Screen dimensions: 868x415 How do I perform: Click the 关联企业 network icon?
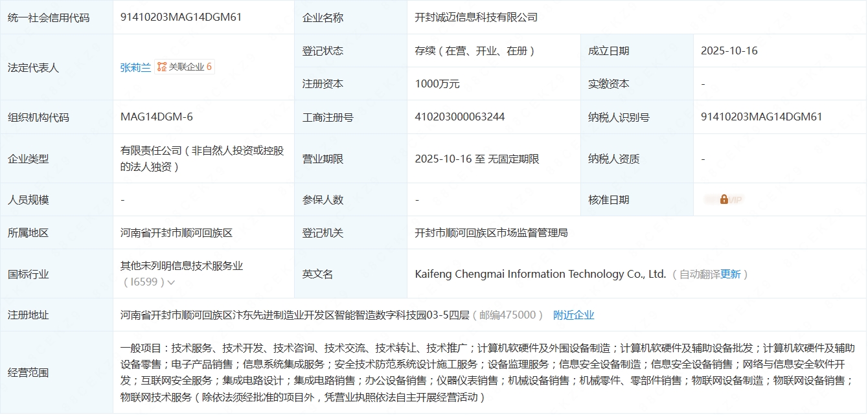[x=162, y=67]
